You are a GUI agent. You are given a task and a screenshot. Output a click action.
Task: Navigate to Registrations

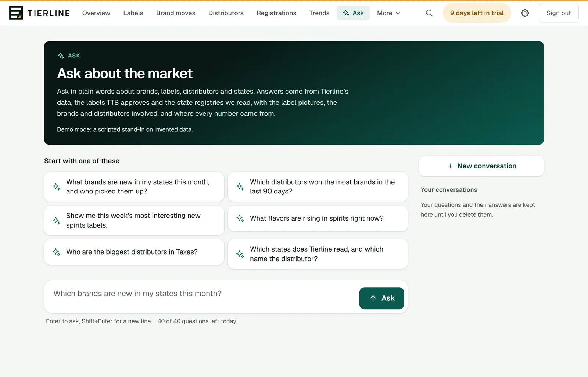pyautogui.click(x=276, y=13)
